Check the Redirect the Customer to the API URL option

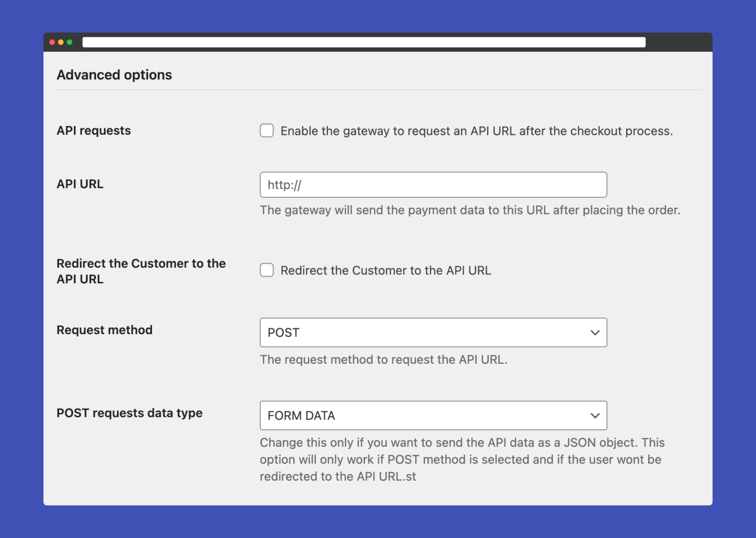click(x=266, y=270)
